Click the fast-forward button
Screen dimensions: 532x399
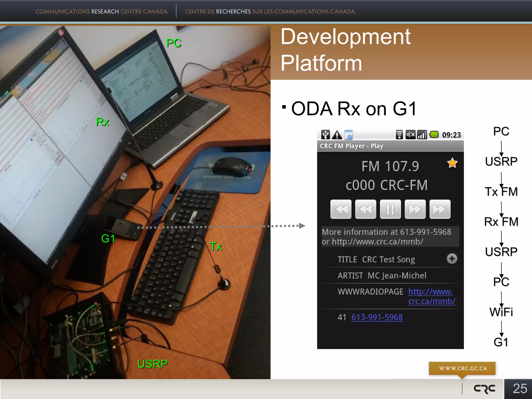[415, 209]
